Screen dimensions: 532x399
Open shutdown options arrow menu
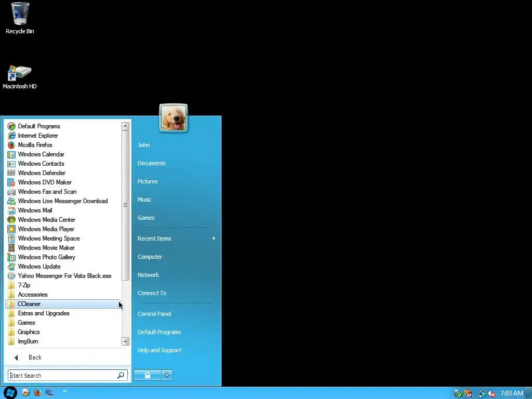pos(167,375)
